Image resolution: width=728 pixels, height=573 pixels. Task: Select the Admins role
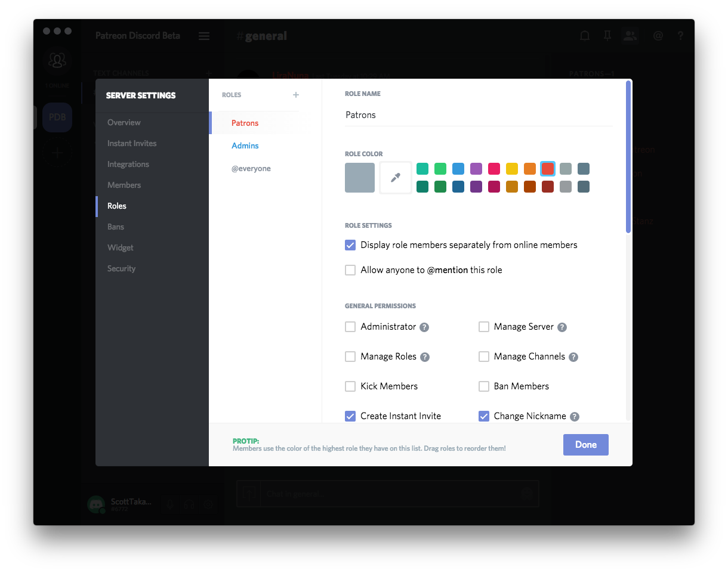(245, 145)
